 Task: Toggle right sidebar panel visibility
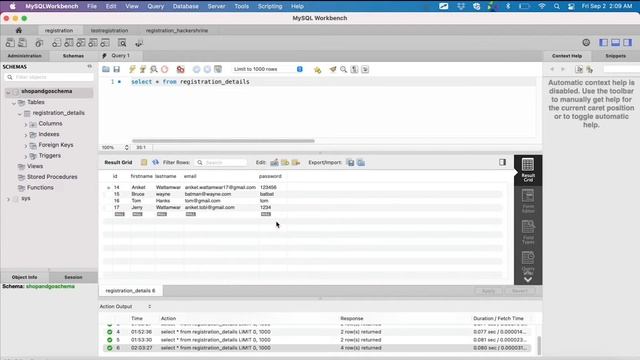tap(628, 42)
